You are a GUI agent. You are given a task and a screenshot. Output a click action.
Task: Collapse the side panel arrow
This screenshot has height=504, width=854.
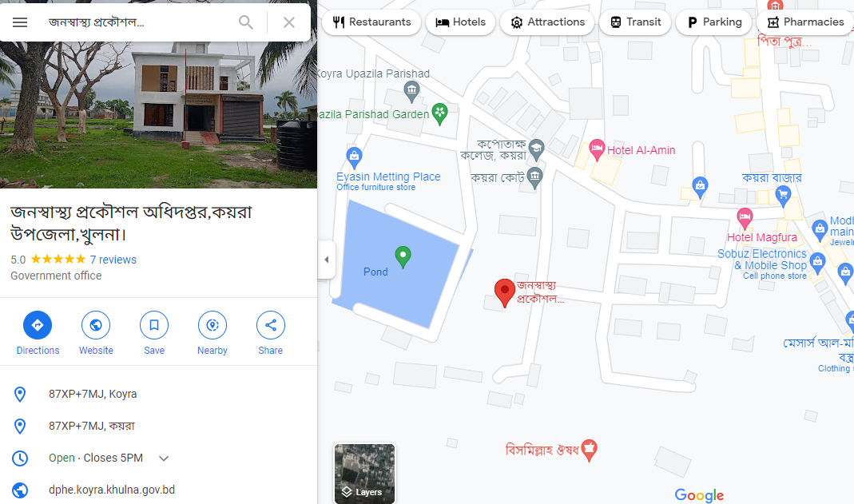click(x=326, y=260)
